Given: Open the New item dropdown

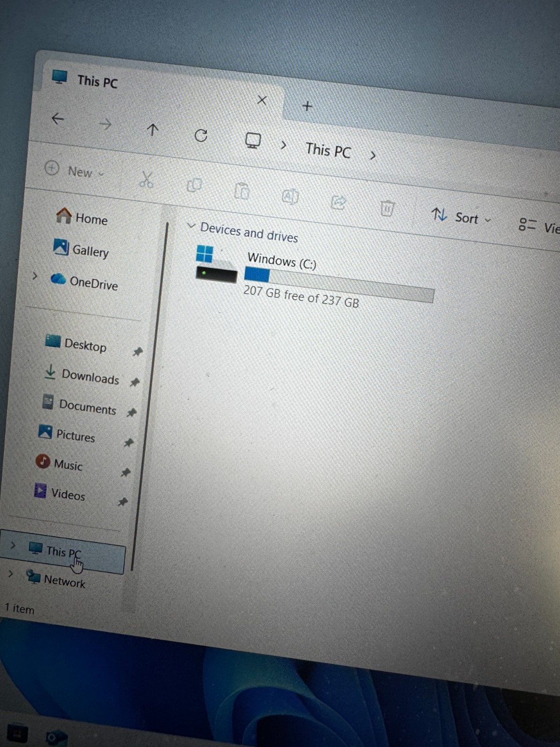Looking at the screenshot, I should (75, 170).
